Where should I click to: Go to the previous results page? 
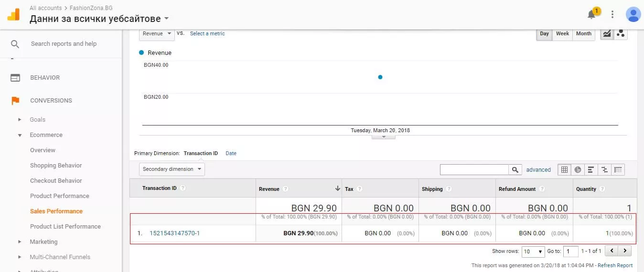[x=612, y=251]
